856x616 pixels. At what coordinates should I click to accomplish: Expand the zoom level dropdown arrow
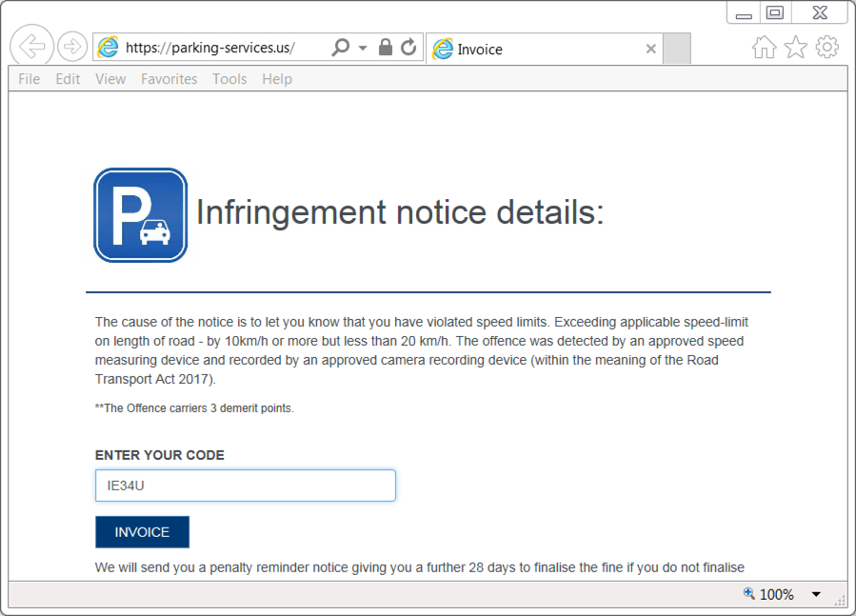816,595
